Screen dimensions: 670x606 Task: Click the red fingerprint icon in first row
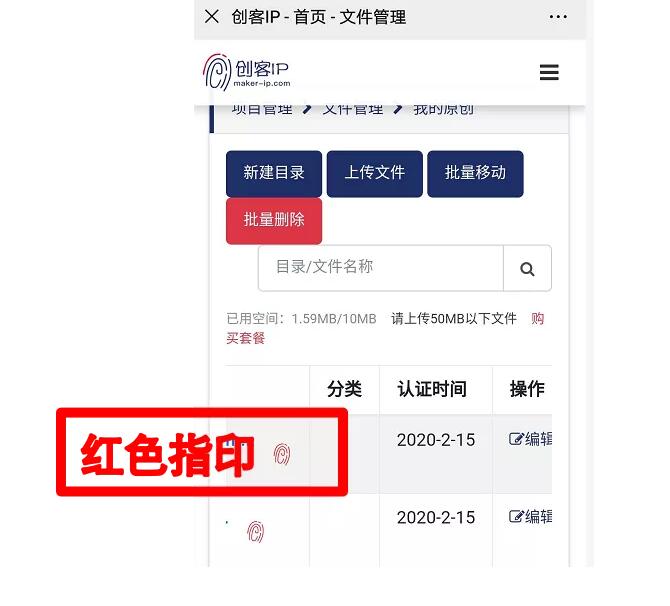coord(282,454)
